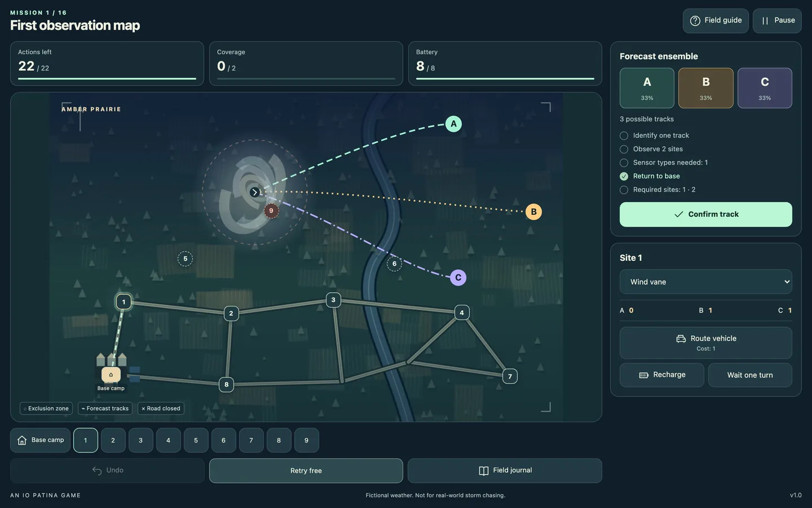Viewport: 812px width, 508px height.
Task: Click the Undo button
Action: click(x=107, y=471)
